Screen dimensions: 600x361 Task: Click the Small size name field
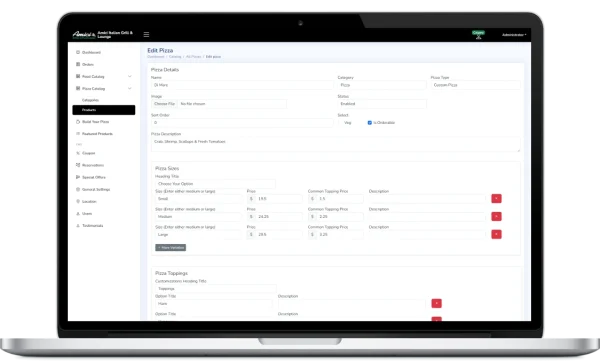198,199
